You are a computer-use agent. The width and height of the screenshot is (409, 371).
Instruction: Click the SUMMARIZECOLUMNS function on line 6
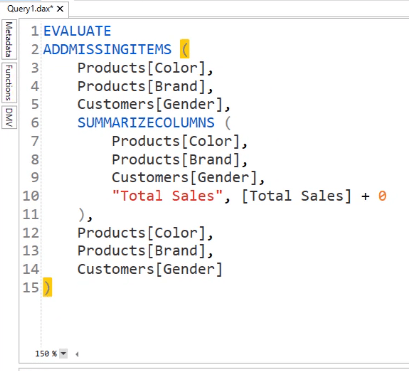pyautogui.click(x=146, y=123)
